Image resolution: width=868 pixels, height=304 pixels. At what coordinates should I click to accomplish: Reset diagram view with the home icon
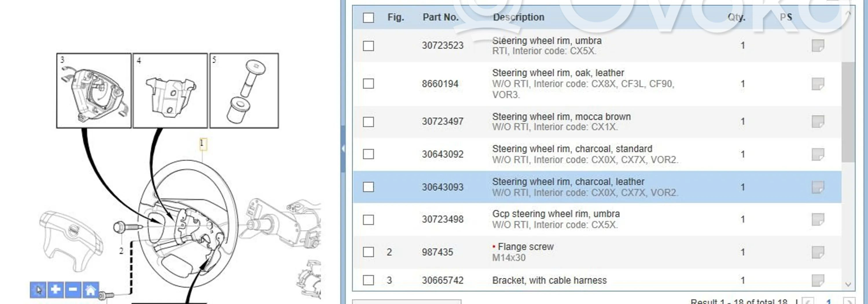91,290
